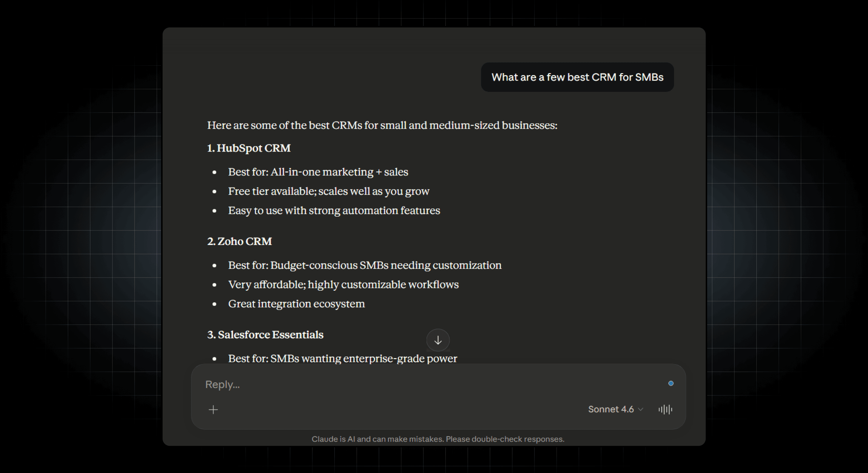Click the user message about CRM for SMBs

(x=577, y=77)
